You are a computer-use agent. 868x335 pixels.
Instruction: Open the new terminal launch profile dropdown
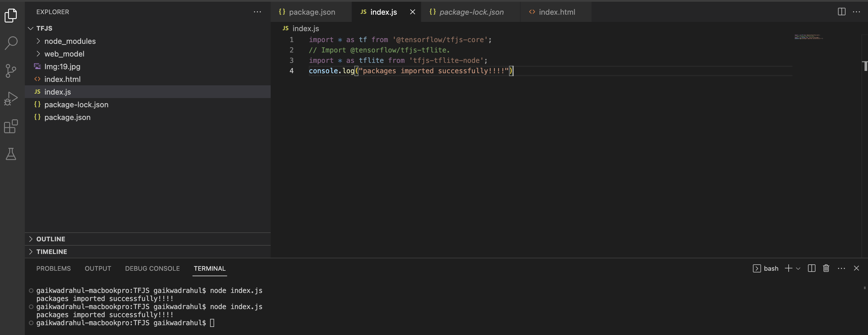coord(798,269)
